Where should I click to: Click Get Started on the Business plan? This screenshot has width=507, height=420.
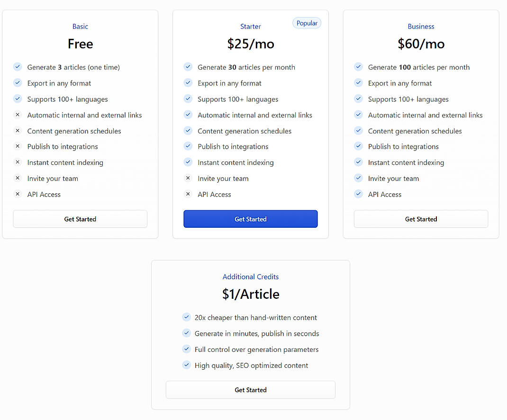(x=421, y=219)
